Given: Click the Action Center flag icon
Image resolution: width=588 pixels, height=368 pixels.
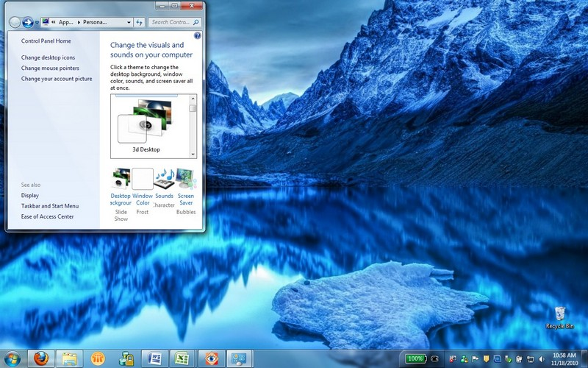Looking at the screenshot, I should (476, 358).
